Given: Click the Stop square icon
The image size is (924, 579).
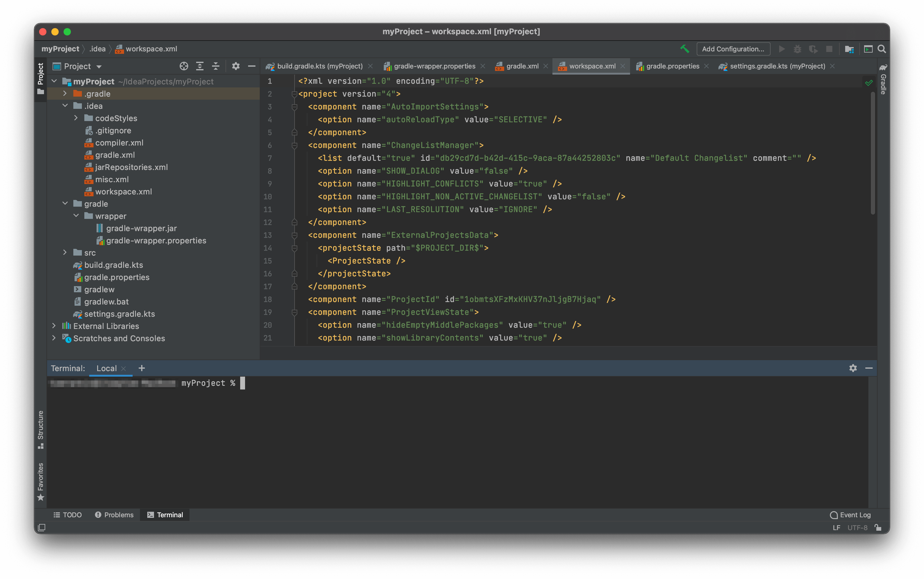Looking at the screenshot, I should point(829,49).
